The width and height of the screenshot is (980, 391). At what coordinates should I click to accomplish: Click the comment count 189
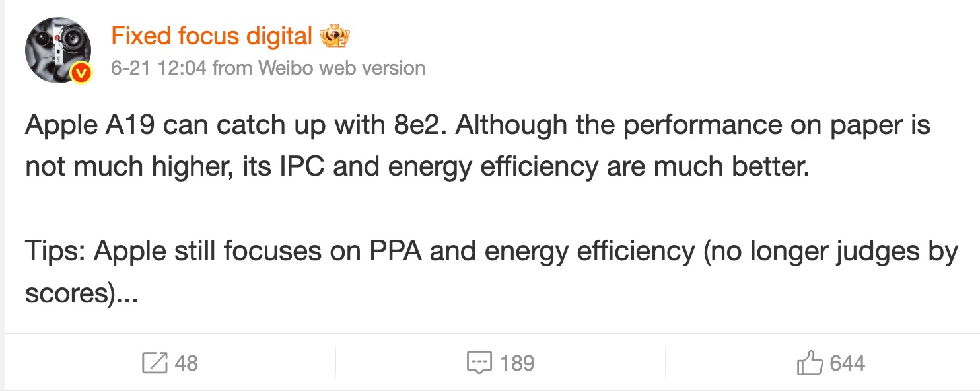517,363
